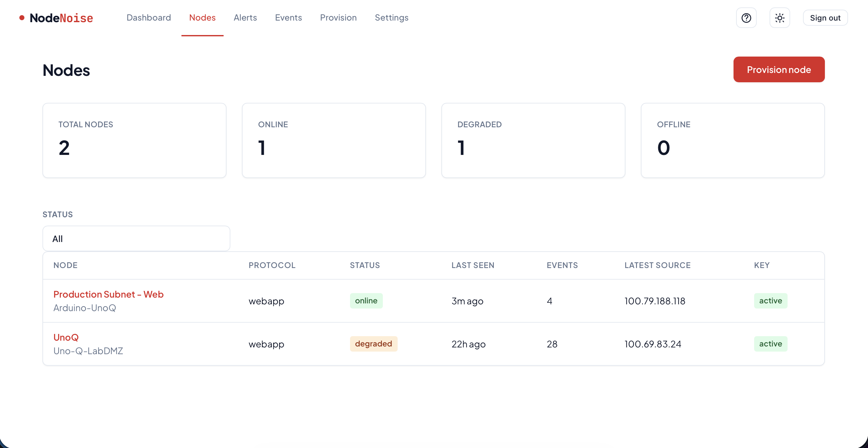Click the LATEST SOURCE column header
Screen dimensions: 868x448
pyautogui.click(x=657, y=265)
